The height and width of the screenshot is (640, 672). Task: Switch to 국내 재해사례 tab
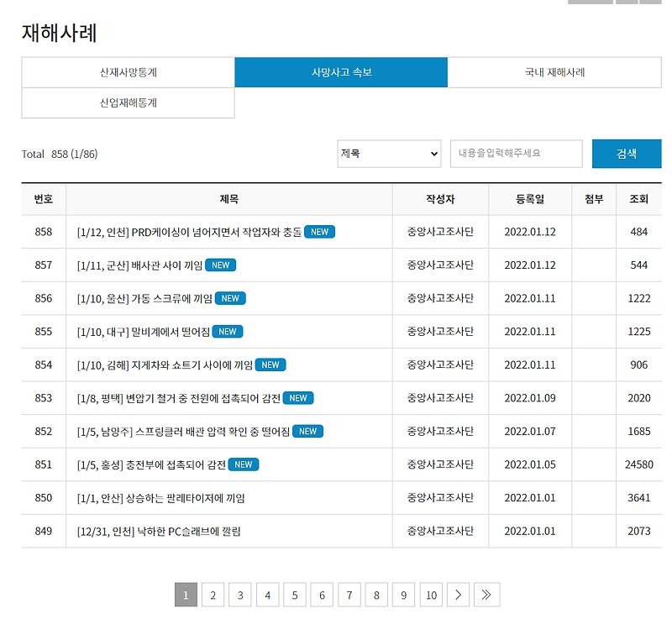554,72
